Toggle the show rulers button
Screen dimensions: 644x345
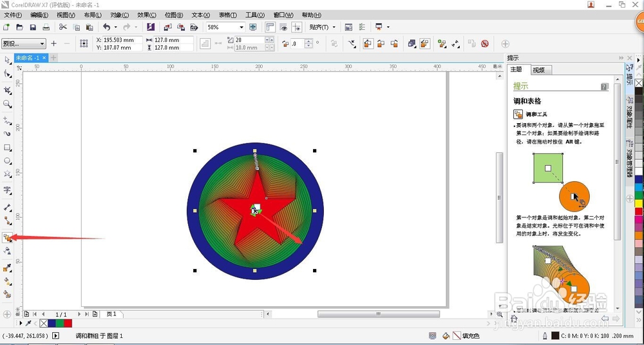pyautogui.click(x=270, y=27)
